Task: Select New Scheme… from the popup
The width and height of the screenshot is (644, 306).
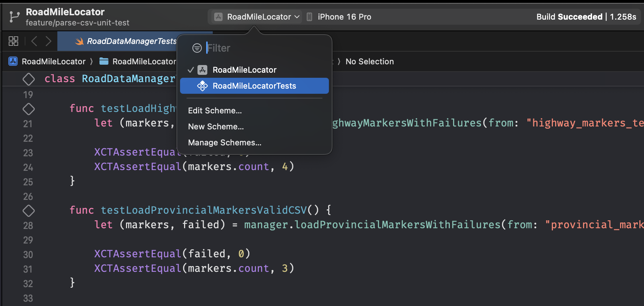Action: click(216, 126)
